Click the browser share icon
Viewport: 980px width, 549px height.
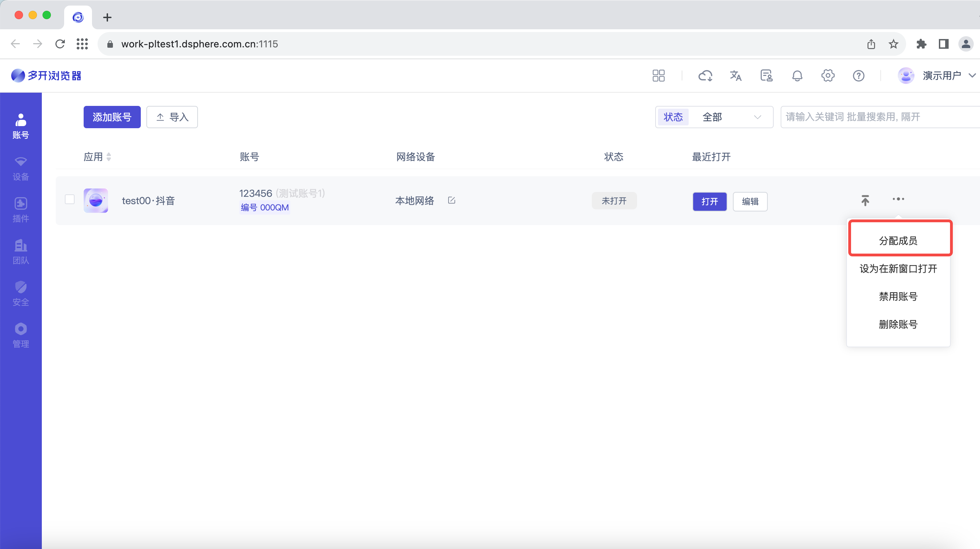(x=871, y=44)
